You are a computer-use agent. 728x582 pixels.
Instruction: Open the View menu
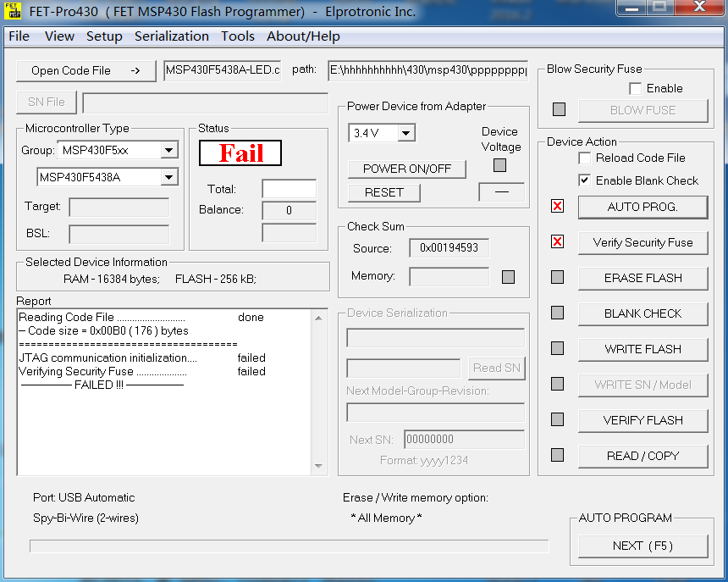pos(59,36)
